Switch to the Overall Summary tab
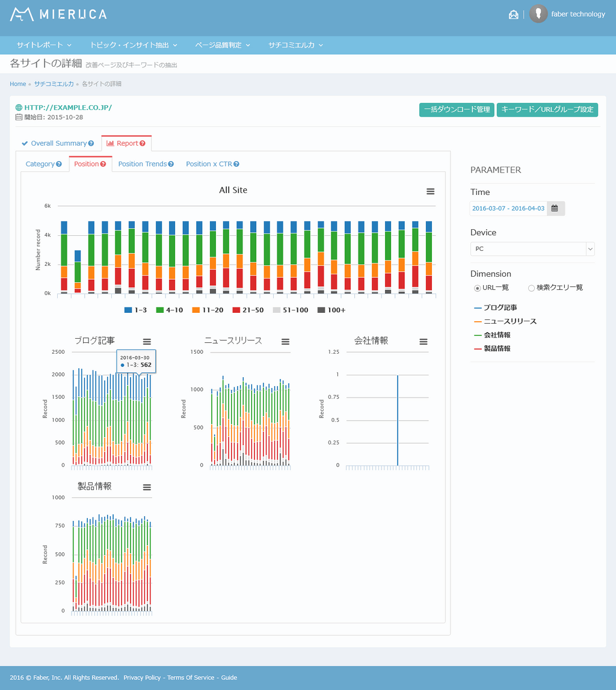 pyautogui.click(x=58, y=144)
